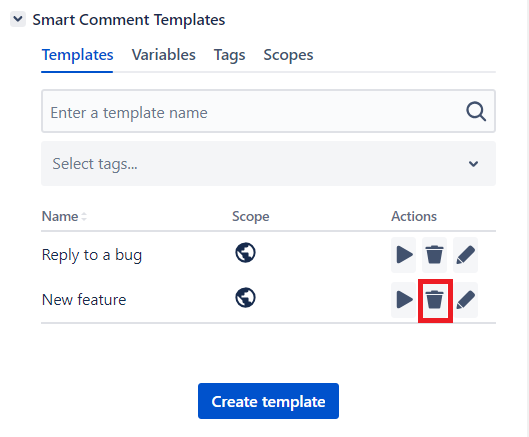
Task: Focus the Enter a template name field
Action: (268, 111)
